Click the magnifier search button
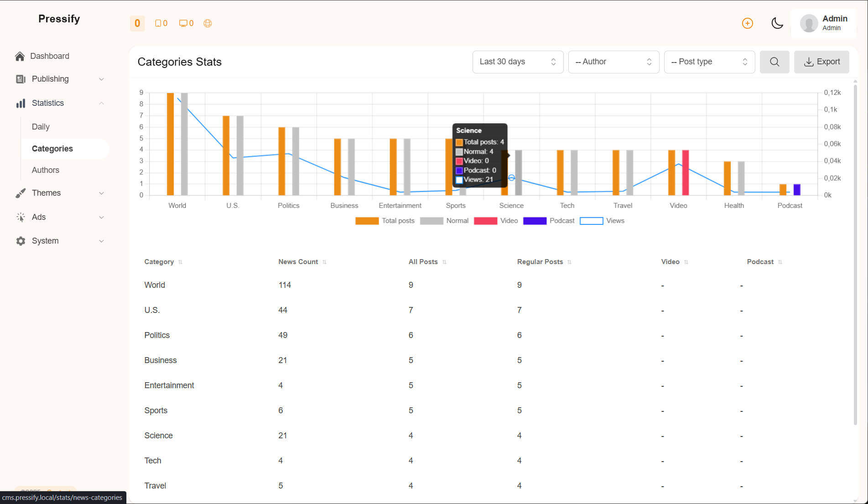Viewport: 868px width, 504px height. point(774,62)
